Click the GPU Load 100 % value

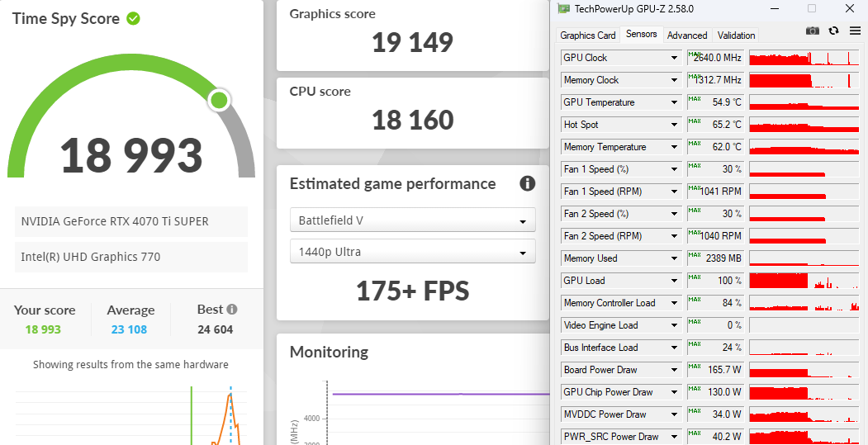pos(716,281)
